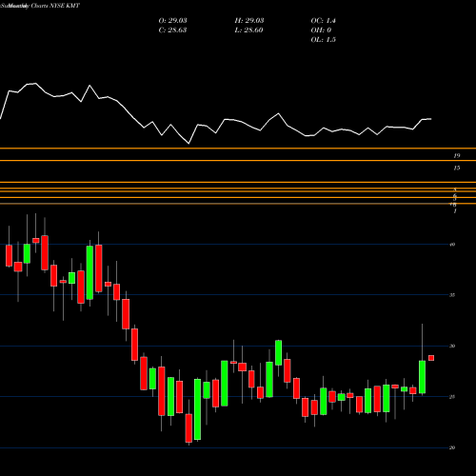
Task: Select the close value C: 28.63
Action: pyautogui.click(x=172, y=30)
